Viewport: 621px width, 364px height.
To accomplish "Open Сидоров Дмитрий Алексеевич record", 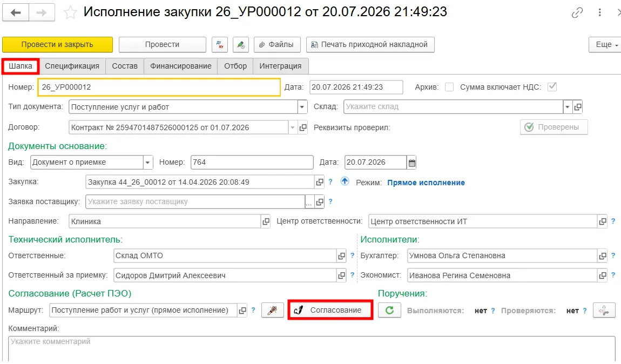I will click(x=341, y=275).
